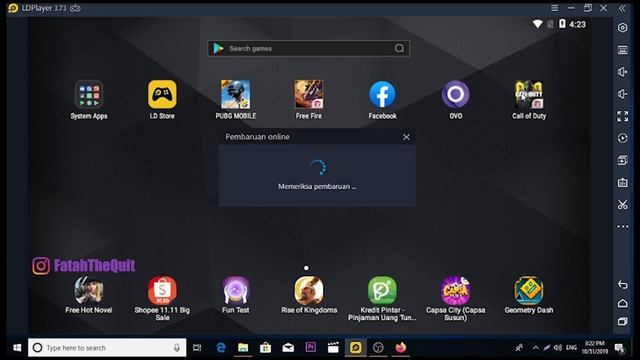Open volume control in system tray

tap(558, 348)
